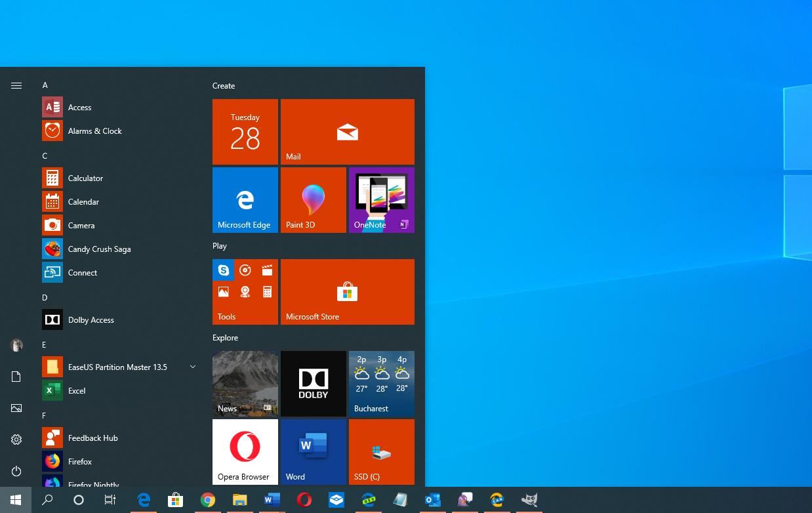Open the Power options button

[16, 471]
